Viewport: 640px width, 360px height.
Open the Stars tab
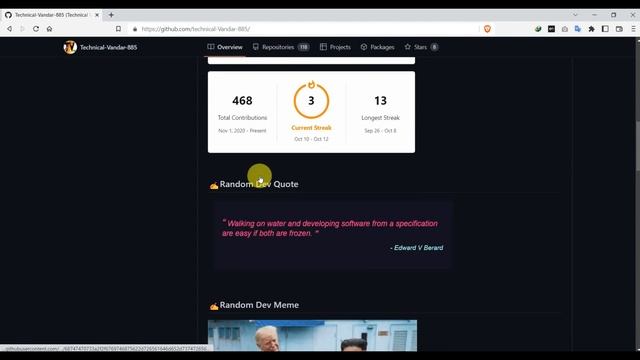(x=421, y=47)
